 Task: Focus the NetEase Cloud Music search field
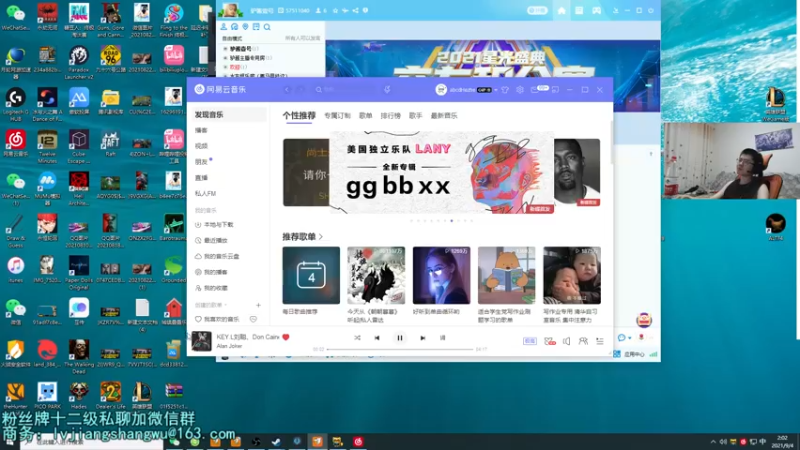click(347, 90)
